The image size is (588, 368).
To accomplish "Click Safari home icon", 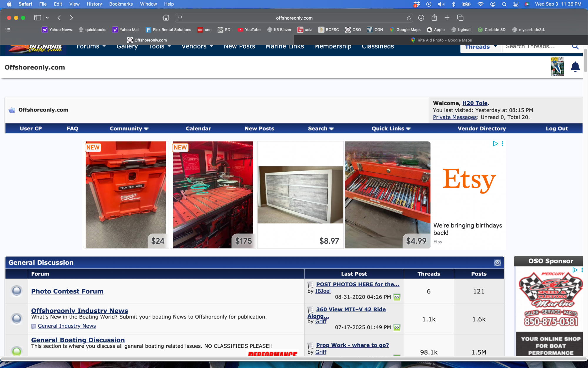I will tap(166, 18).
